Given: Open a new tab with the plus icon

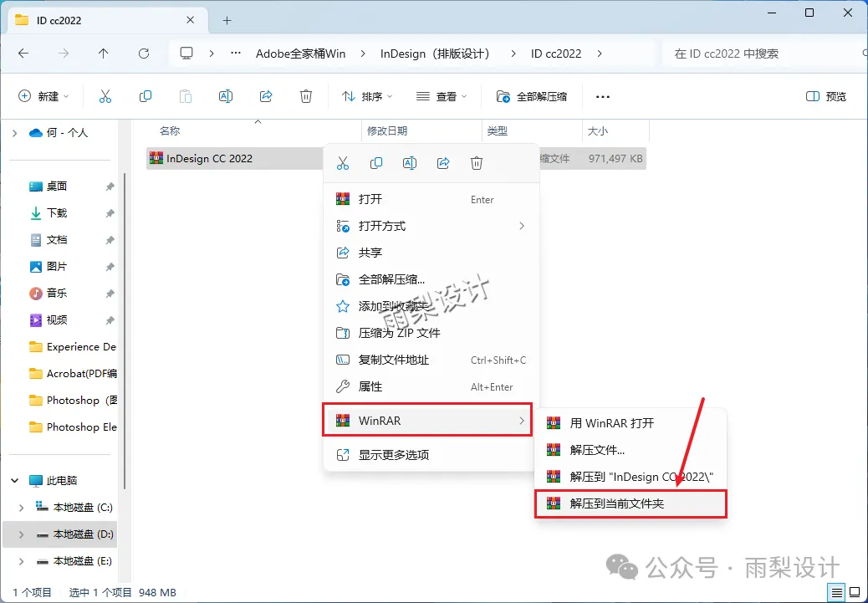Looking at the screenshot, I should point(227,20).
